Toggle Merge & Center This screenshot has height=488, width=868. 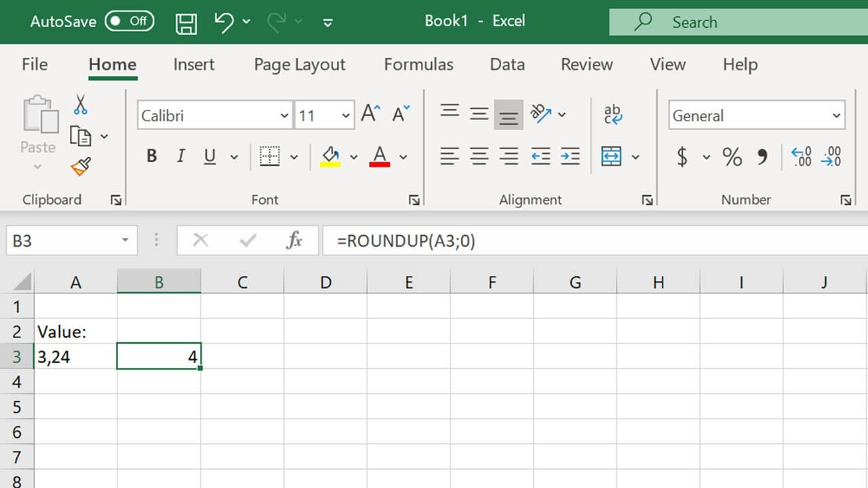(x=614, y=157)
